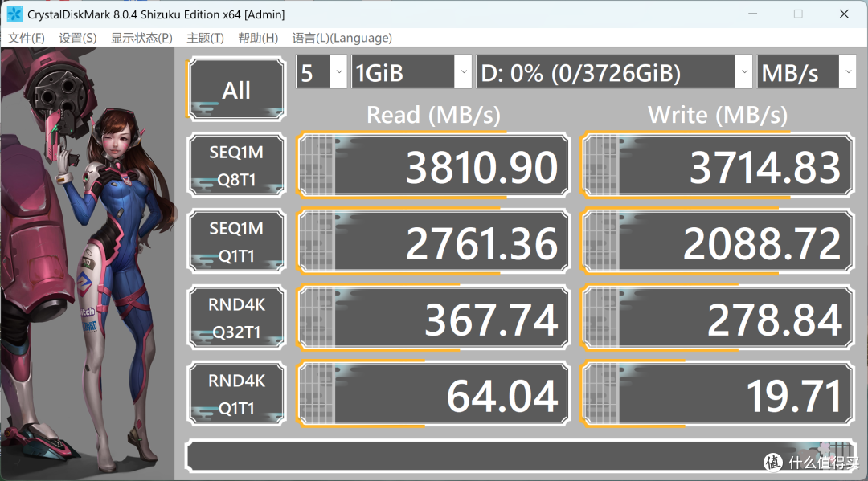This screenshot has height=481, width=868.
Task: Open the 显示状态(P) menu
Action: (141, 39)
